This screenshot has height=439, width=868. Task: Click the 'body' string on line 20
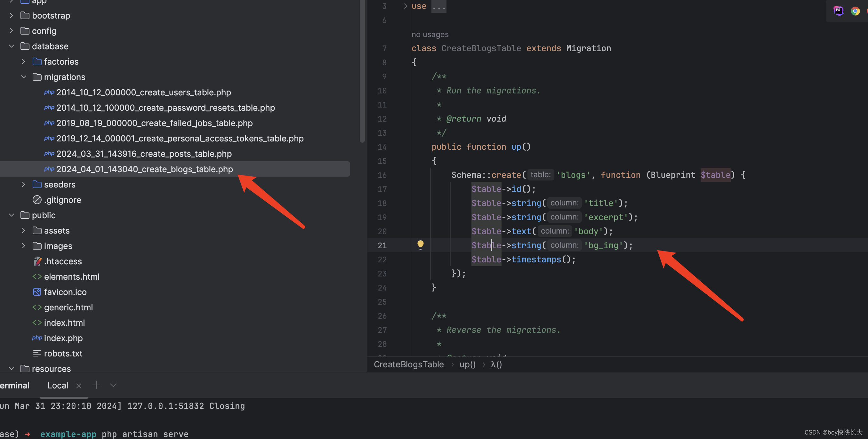[588, 231]
